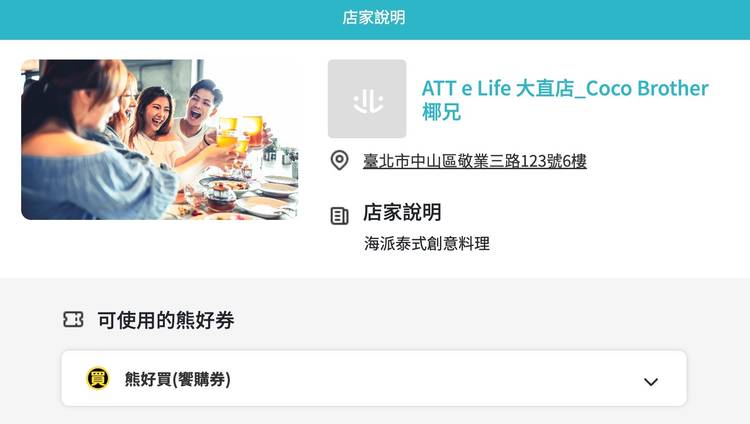
Task: Select the 店家說明 section heading
Action: tap(402, 212)
